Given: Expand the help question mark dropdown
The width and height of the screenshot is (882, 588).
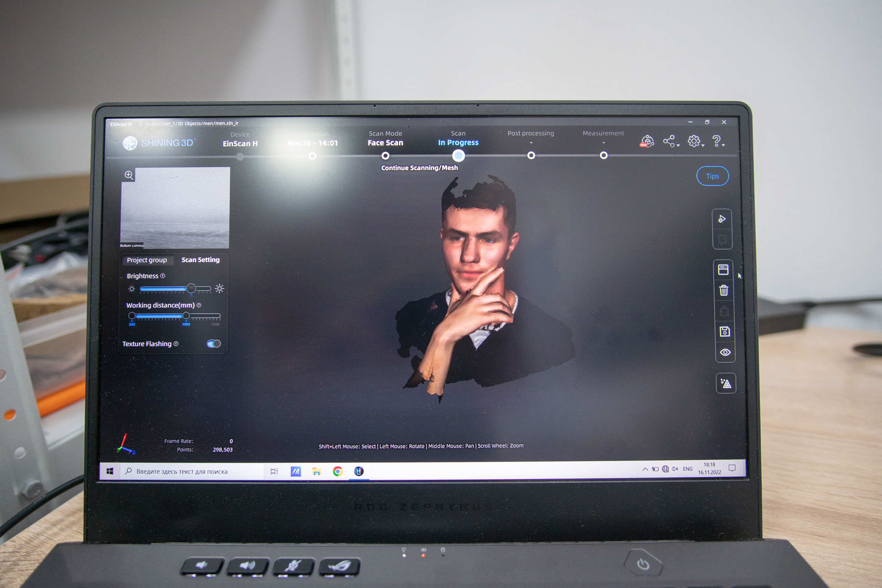Looking at the screenshot, I should 724,145.
